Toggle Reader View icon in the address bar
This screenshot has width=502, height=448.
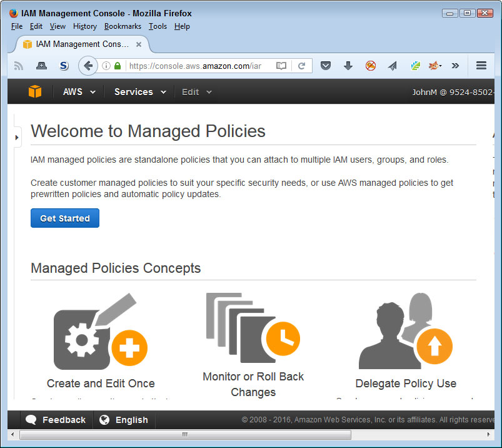[281, 66]
